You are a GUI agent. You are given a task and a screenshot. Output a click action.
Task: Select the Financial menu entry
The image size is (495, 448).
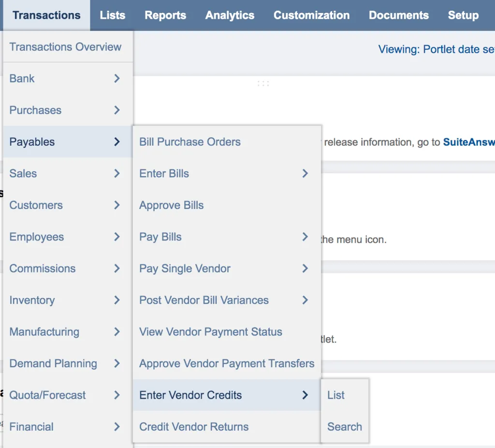coord(68,427)
